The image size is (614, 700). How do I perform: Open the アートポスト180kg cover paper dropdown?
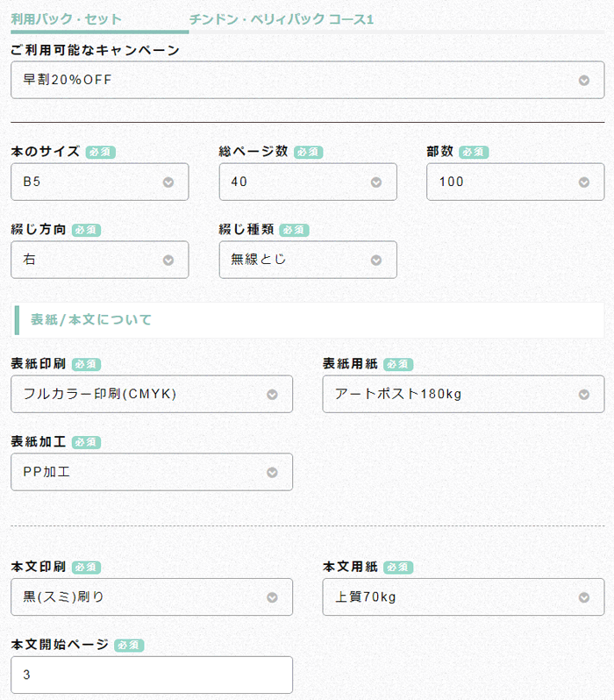click(x=463, y=394)
